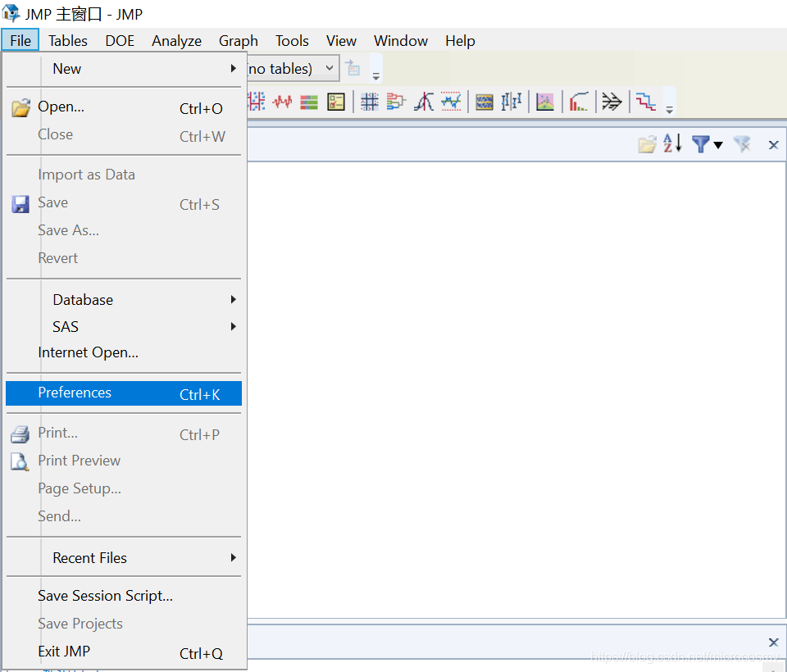This screenshot has width=787, height=672.
Task: Expand the Database submenu
Action: point(124,300)
